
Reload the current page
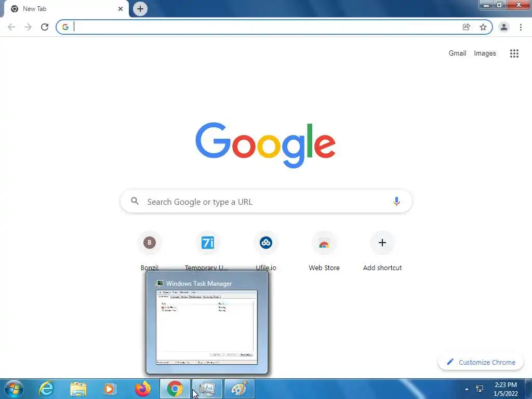[x=45, y=27]
